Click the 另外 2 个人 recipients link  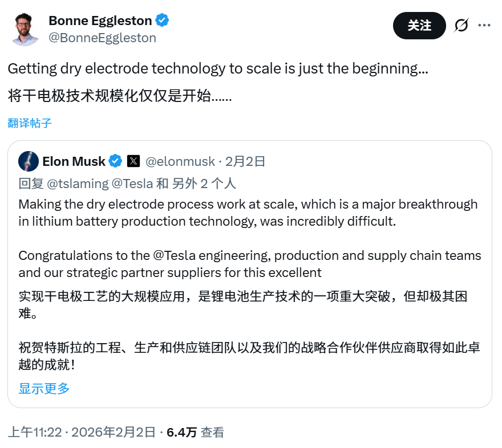(204, 183)
